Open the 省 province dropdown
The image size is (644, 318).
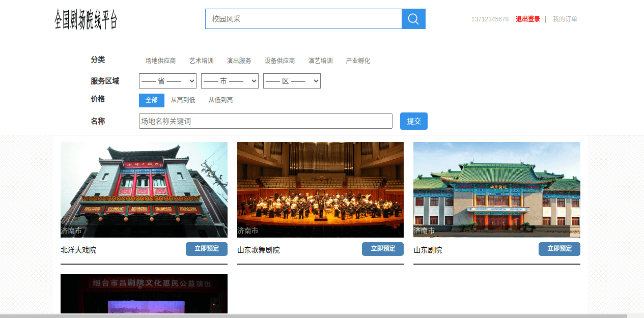167,81
